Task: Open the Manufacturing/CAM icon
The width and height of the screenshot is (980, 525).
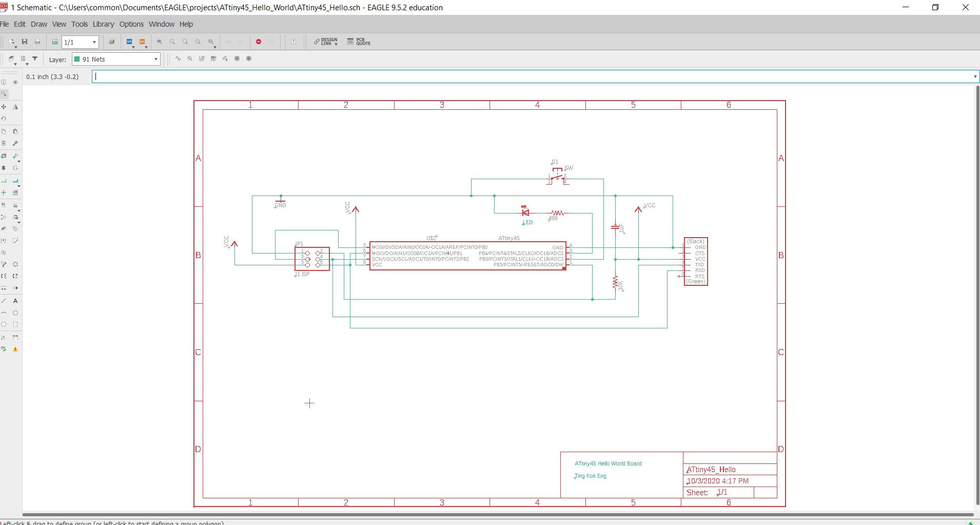Action: [x=112, y=42]
